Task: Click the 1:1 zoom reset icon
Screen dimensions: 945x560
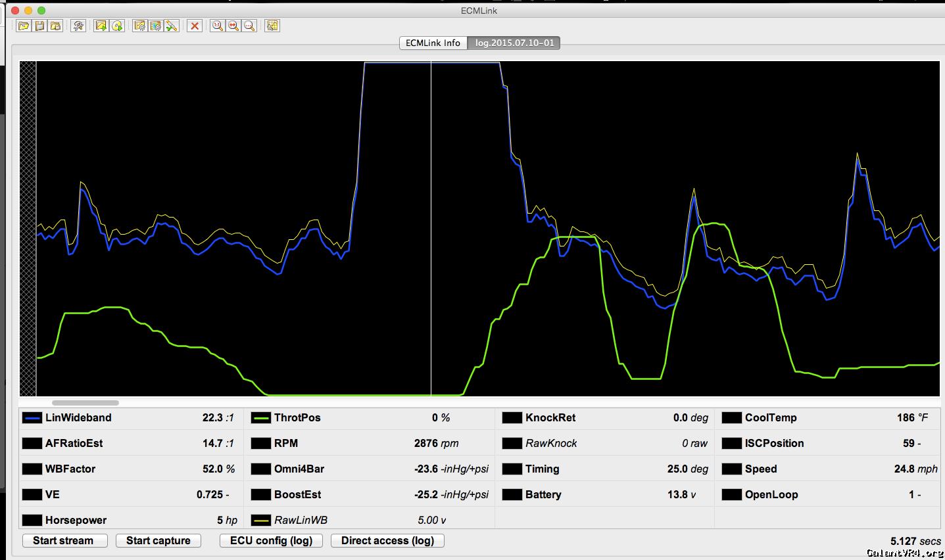Action: pyautogui.click(x=217, y=26)
